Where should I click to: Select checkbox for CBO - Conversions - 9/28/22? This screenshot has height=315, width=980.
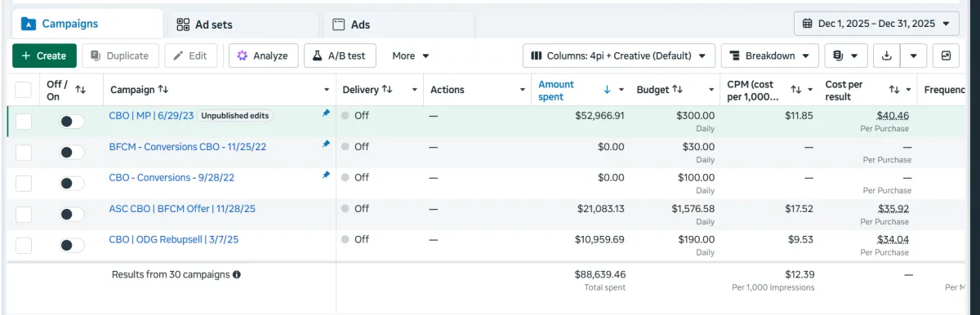tap(23, 184)
